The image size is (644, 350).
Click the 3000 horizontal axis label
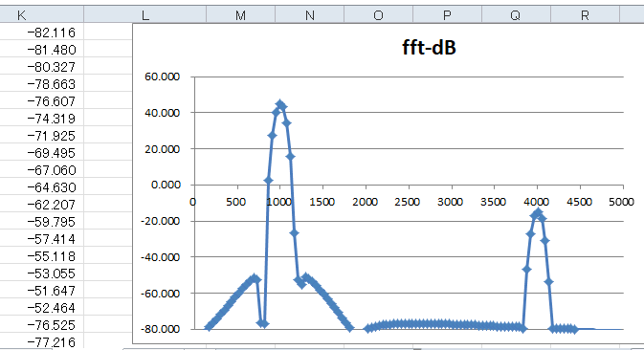(451, 202)
